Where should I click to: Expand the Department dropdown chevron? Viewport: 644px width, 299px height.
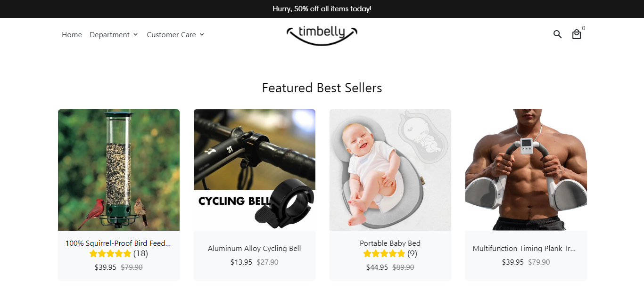tap(135, 35)
